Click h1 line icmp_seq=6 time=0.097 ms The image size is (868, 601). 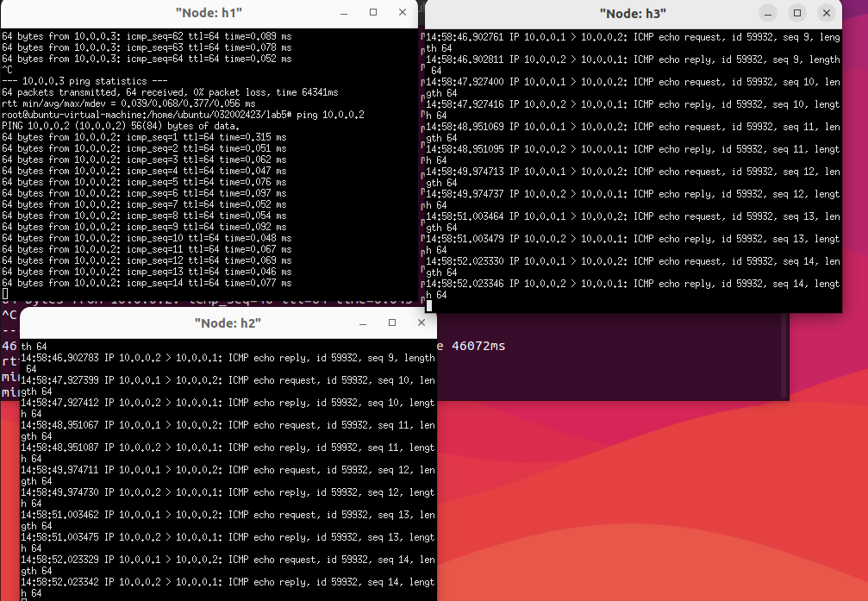click(144, 193)
